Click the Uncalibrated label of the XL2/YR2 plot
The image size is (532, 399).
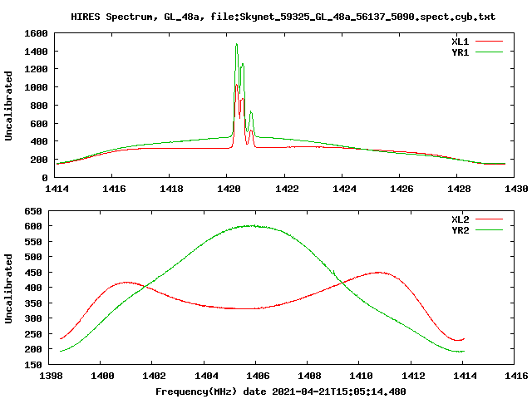[8, 288]
